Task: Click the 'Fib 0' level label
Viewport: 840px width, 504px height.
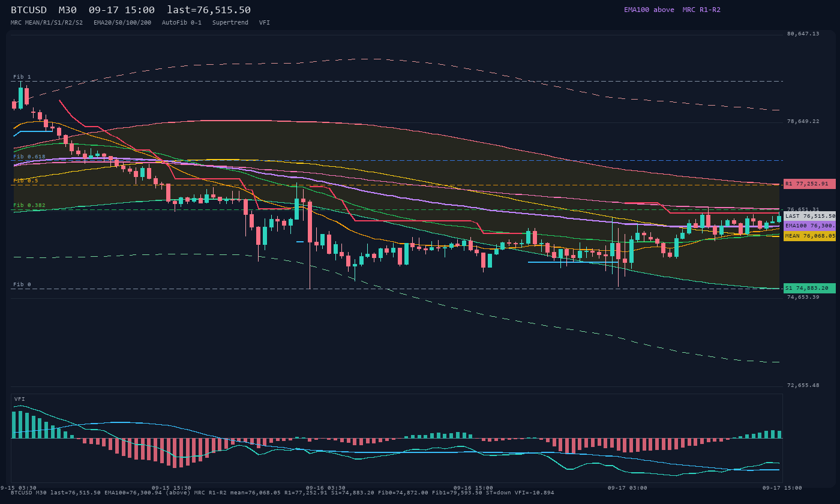Action: (22, 284)
